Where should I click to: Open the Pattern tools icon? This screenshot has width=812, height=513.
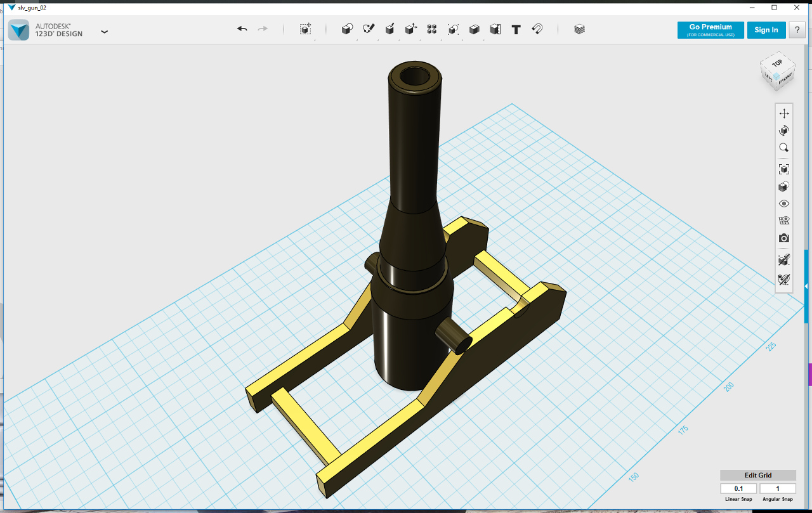432,29
